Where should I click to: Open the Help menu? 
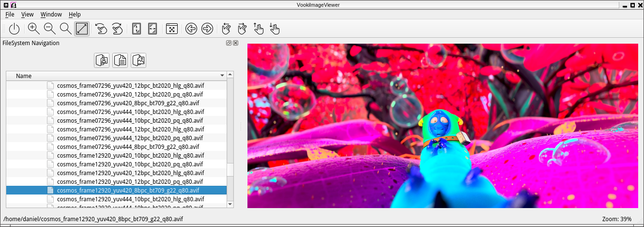click(x=75, y=15)
